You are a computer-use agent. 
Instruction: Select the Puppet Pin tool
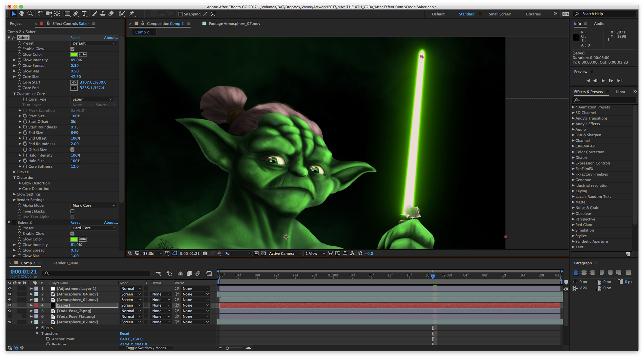(x=132, y=14)
